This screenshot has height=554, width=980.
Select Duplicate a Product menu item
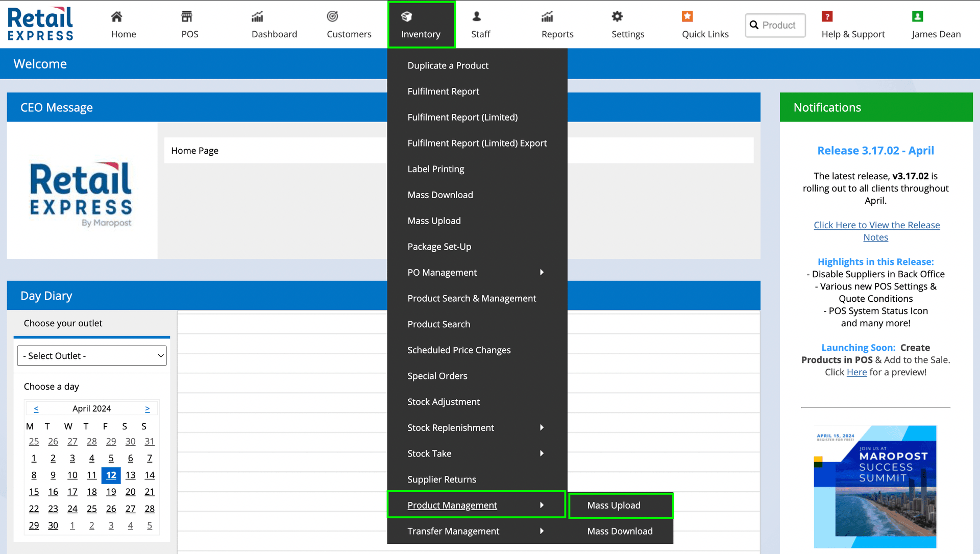pyautogui.click(x=448, y=65)
